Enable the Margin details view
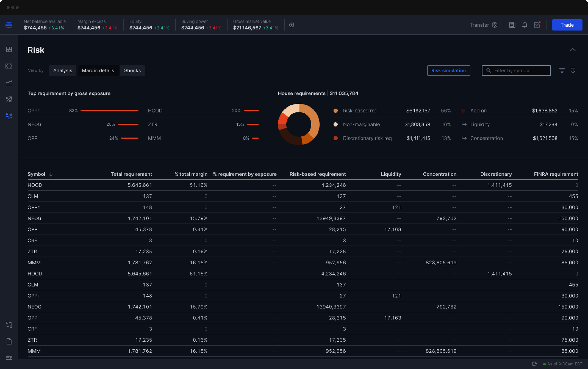588x369 pixels. point(98,70)
